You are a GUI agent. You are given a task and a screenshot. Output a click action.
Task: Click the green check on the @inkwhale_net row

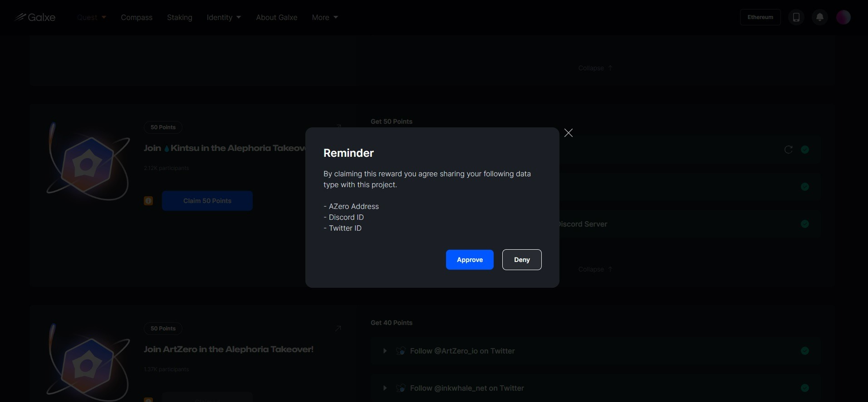(x=805, y=388)
